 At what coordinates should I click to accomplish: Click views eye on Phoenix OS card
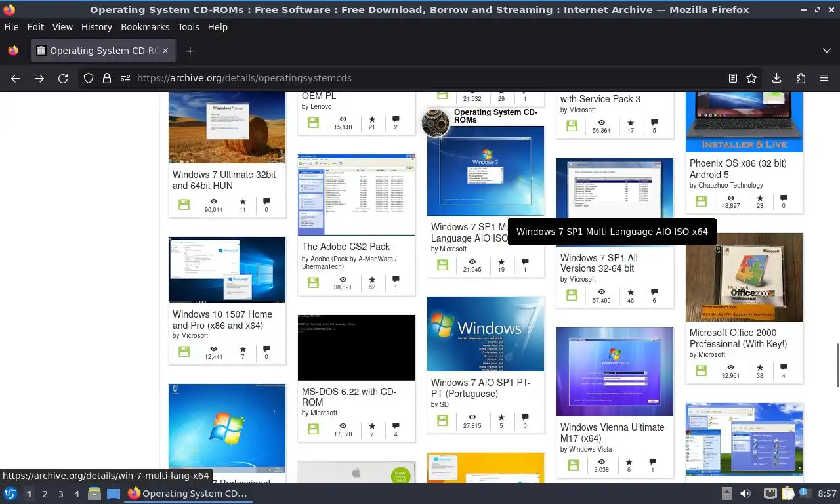click(x=730, y=198)
